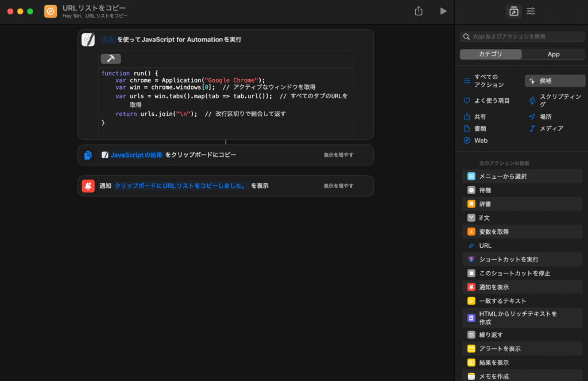
Task: Click the orange URLリストをコピー shortcut icon
Action: coord(51,11)
